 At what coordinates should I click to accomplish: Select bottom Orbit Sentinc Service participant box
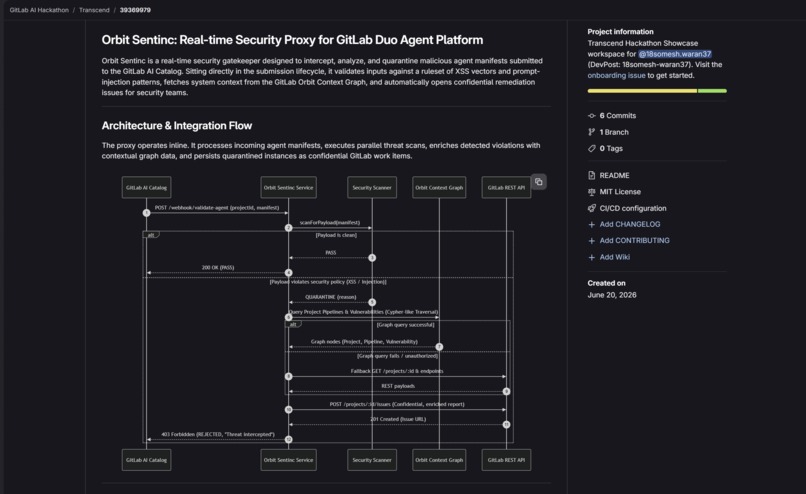(x=288, y=460)
